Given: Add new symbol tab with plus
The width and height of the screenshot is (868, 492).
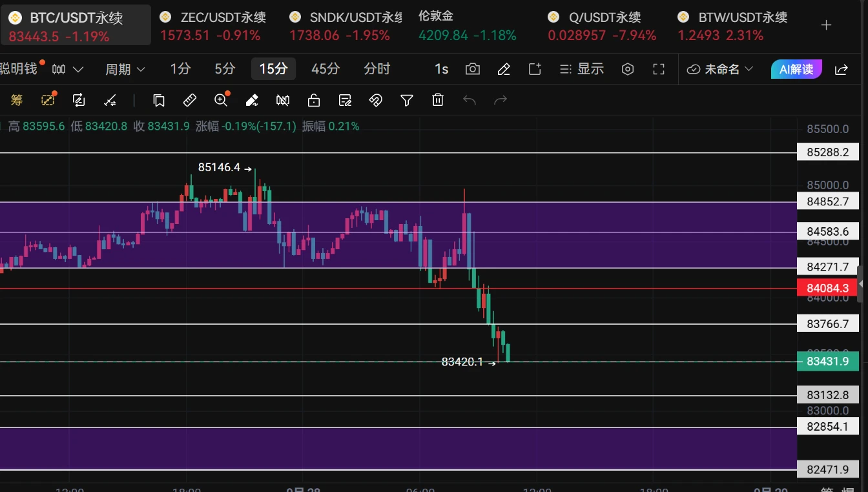Looking at the screenshot, I should [x=827, y=26].
